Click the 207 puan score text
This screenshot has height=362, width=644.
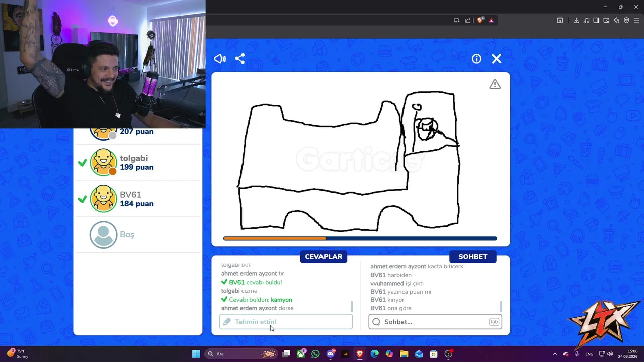[x=137, y=132]
